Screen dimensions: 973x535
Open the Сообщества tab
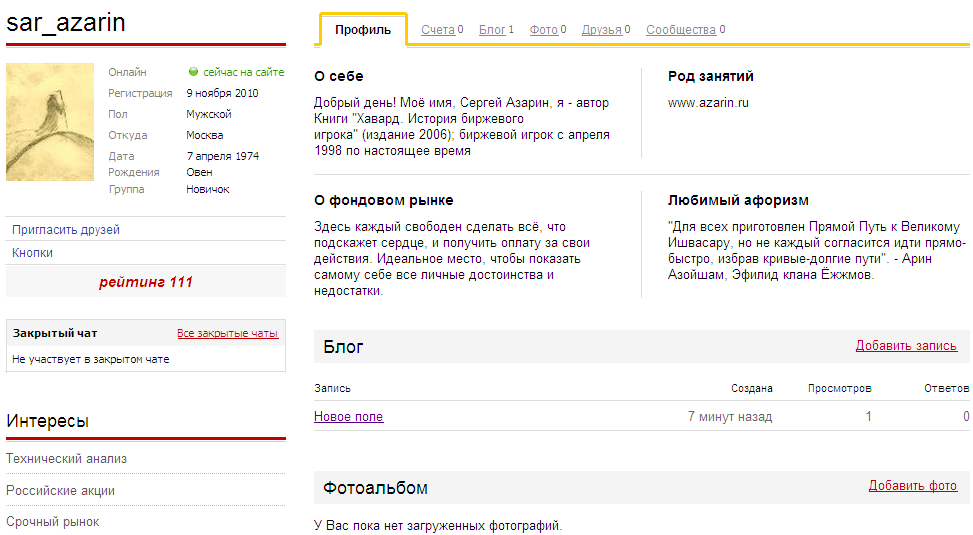click(680, 30)
